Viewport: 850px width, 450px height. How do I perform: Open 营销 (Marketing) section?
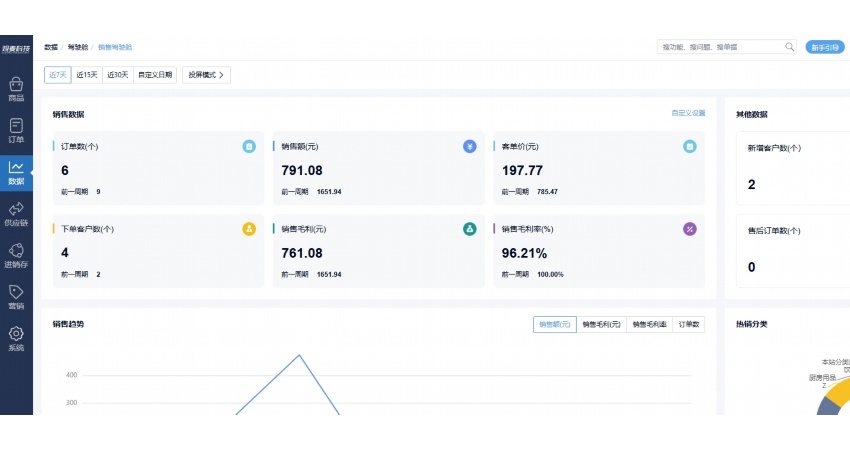(16, 297)
